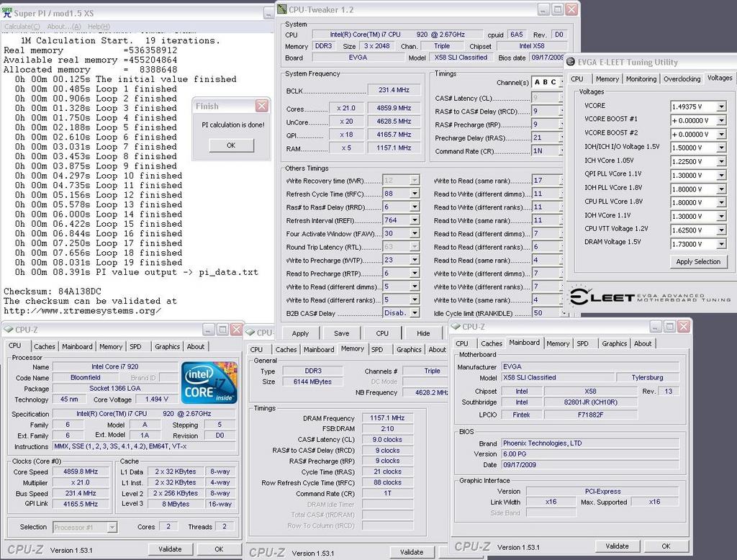This screenshot has width=737, height=560.
Task: Click the E-LEET logo banner
Action: point(651,297)
